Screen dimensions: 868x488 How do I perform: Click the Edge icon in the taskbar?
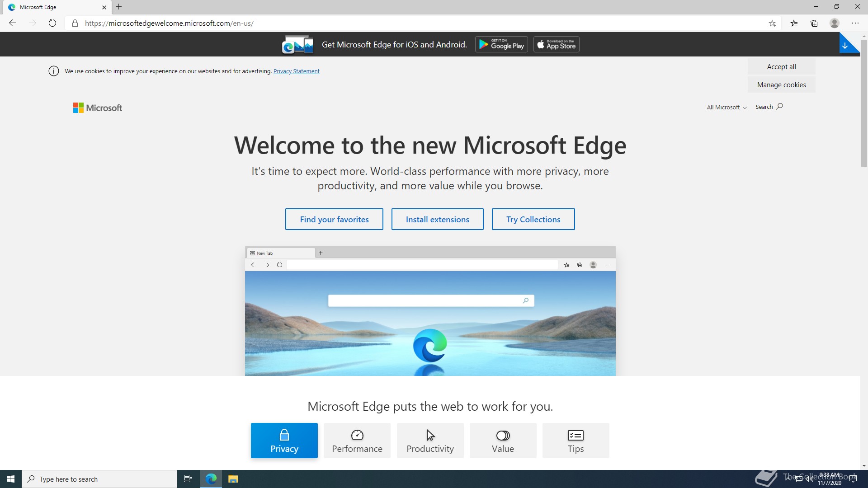click(211, 479)
